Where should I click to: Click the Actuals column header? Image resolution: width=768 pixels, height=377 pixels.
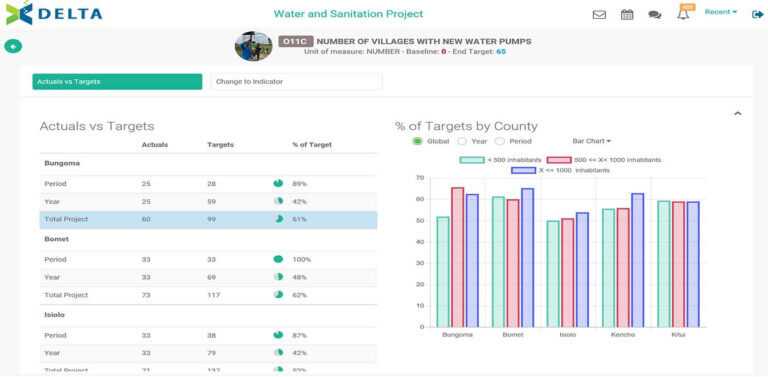point(155,145)
